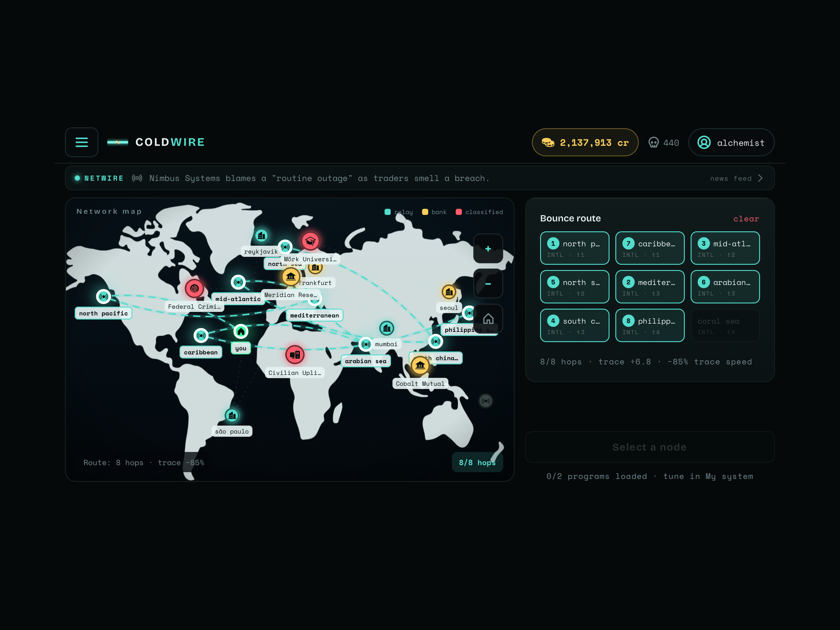Screen dimensions: 840x630
Task: Click the Network map heading
Action: (x=109, y=212)
